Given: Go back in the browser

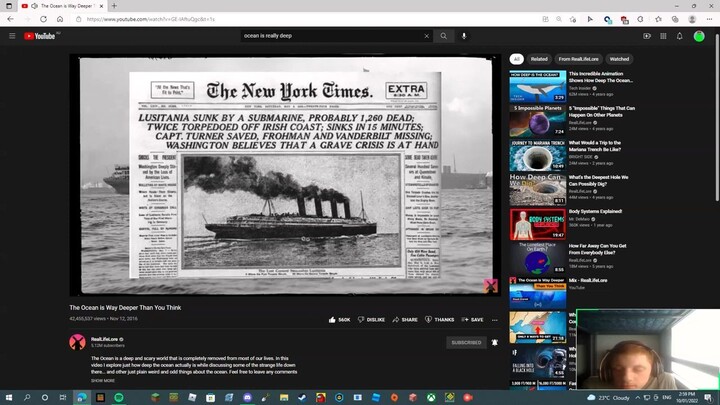Looking at the screenshot, I should [x=10, y=19].
